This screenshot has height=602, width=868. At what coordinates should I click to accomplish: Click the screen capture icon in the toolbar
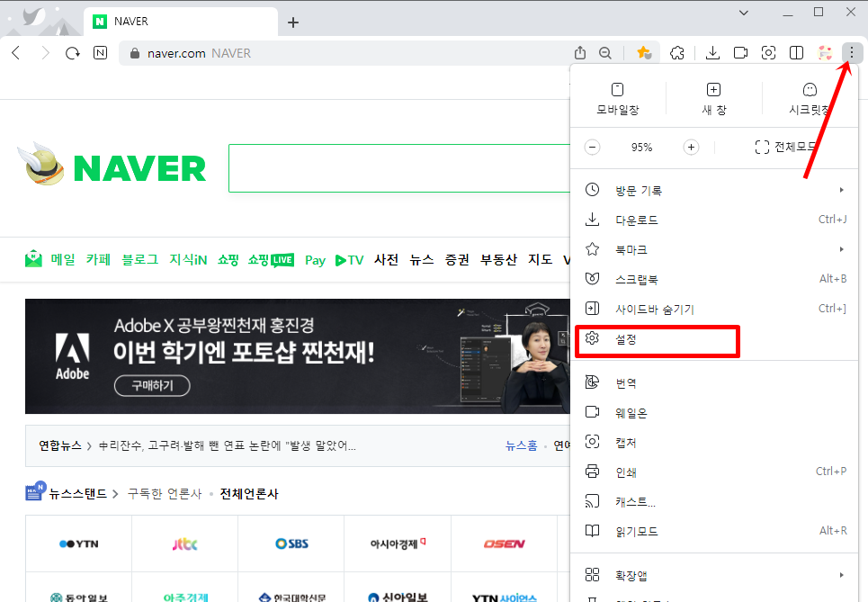tap(768, 53)
